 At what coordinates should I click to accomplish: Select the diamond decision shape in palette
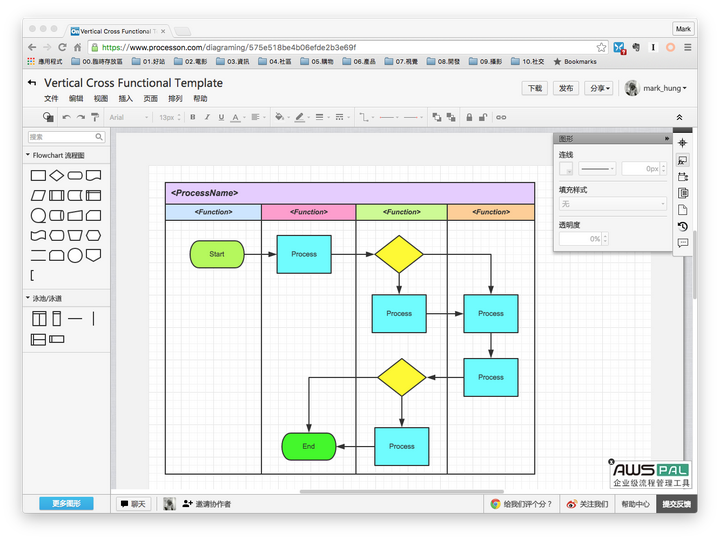tap(56, 175)
